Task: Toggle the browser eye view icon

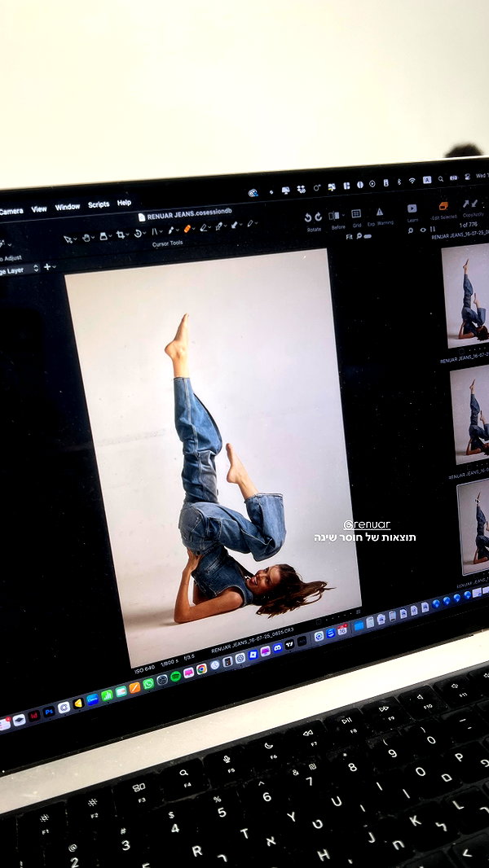Action: tap(422, 230)
